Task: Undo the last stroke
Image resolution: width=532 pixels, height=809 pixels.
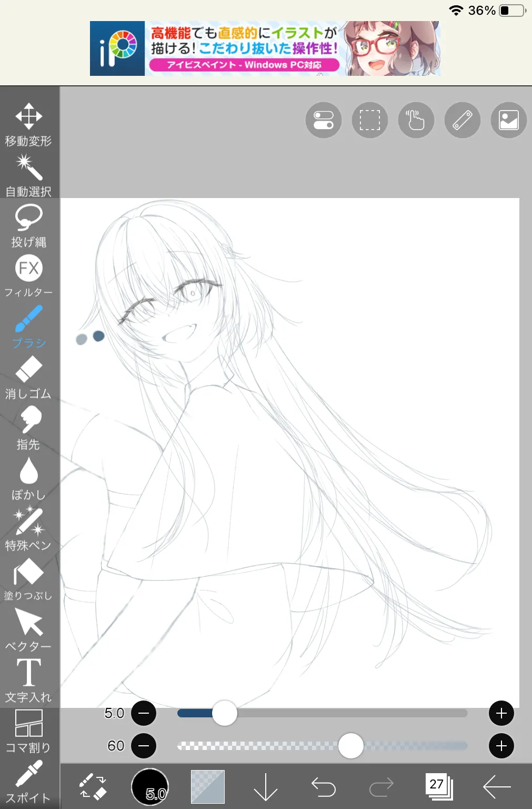Action: [324, 787]
